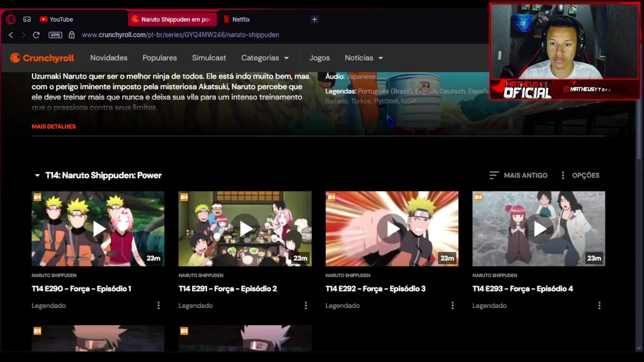Open more options for episode E293
The height and width of the screenshot is (362, 644).
599,306
